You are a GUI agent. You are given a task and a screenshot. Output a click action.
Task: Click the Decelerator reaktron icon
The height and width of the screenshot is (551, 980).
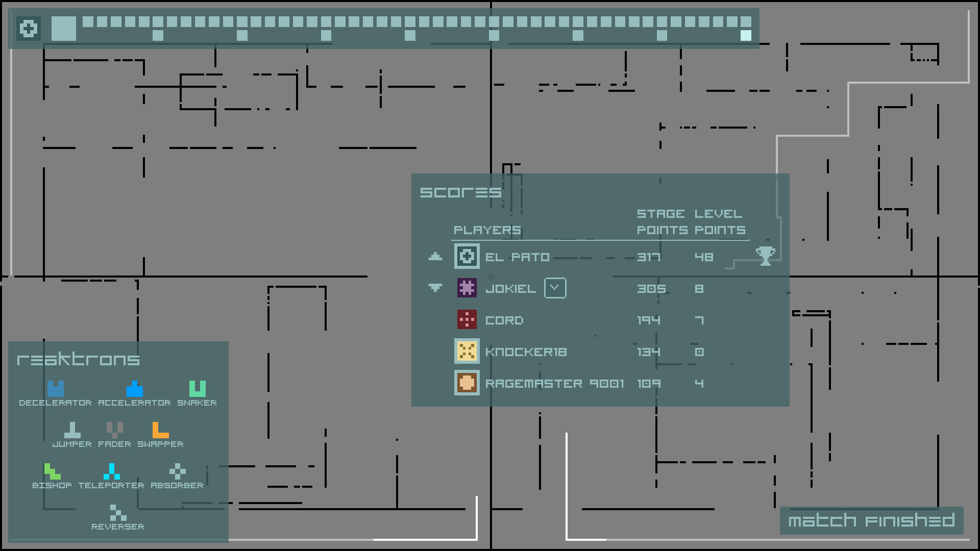56,389
